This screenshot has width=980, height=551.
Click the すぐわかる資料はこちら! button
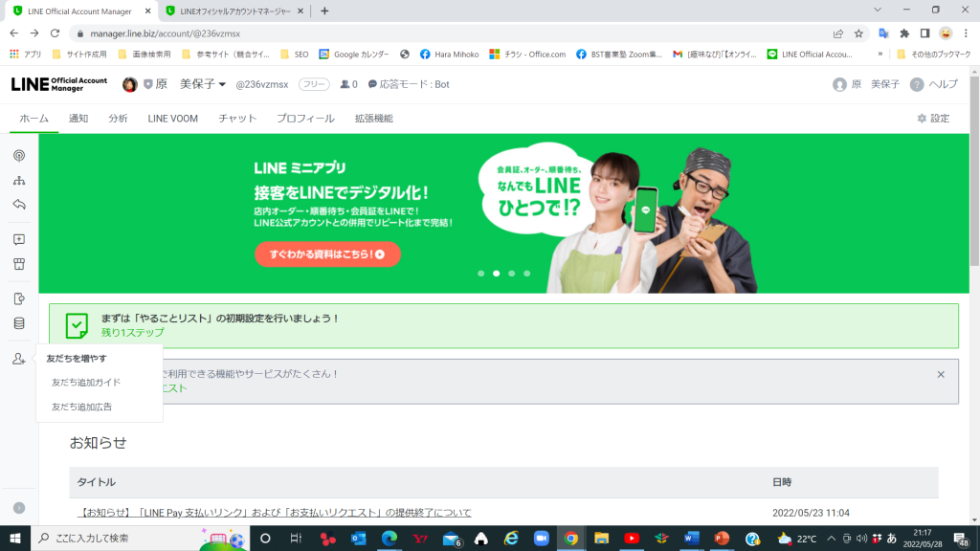[327, 254]
